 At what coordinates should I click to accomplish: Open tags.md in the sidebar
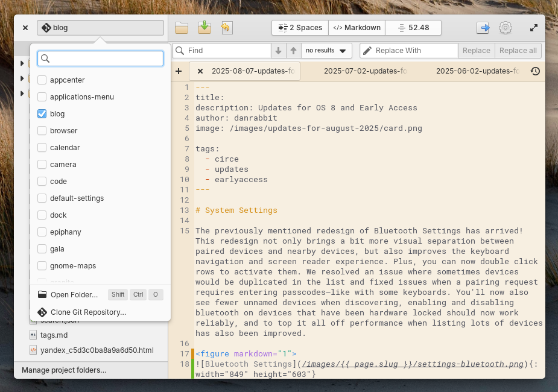pyautogui.click(x=54, y=335)
